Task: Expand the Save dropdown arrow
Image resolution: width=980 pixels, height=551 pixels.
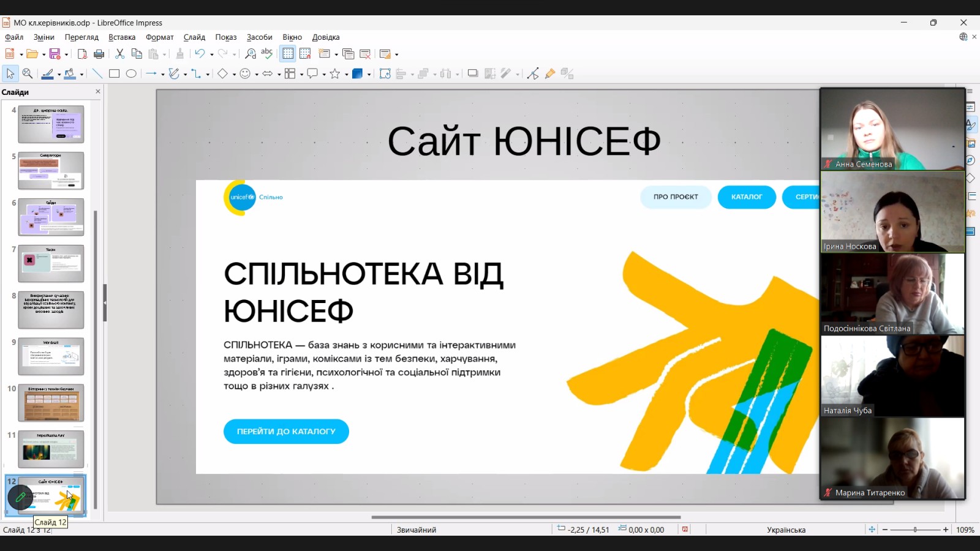Action: click(66, 54)
